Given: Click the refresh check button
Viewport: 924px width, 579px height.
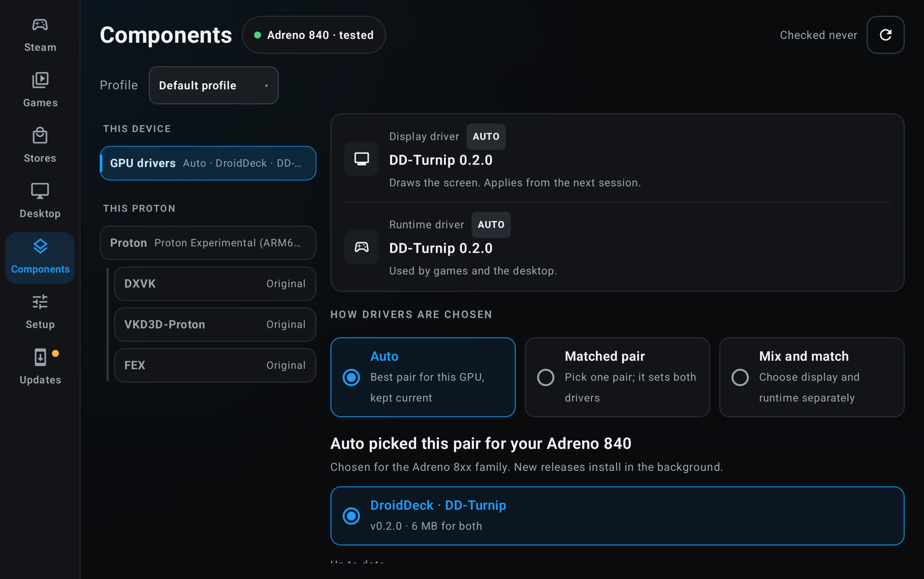Looking at the screenshot, I should (x=885, y=35).
